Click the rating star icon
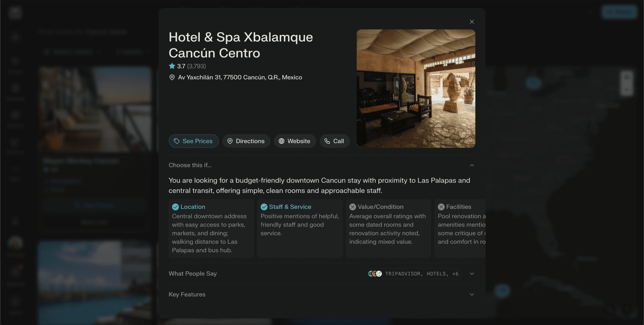The width and height of the screenshot is (644, 325). pyautogui.click(x=172, y=66)
